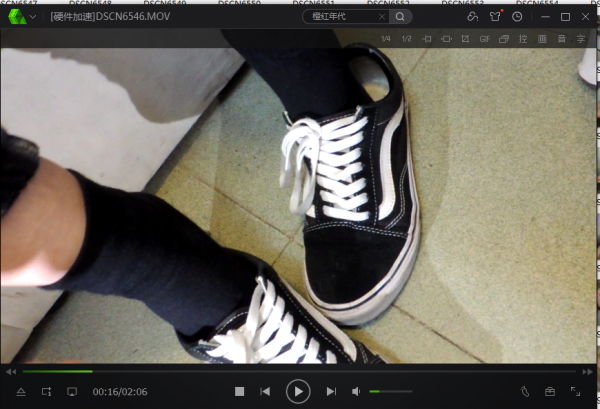The image size is (600, 409).
Task: Select the 1/2 window size option
Action: coord(406,39)
